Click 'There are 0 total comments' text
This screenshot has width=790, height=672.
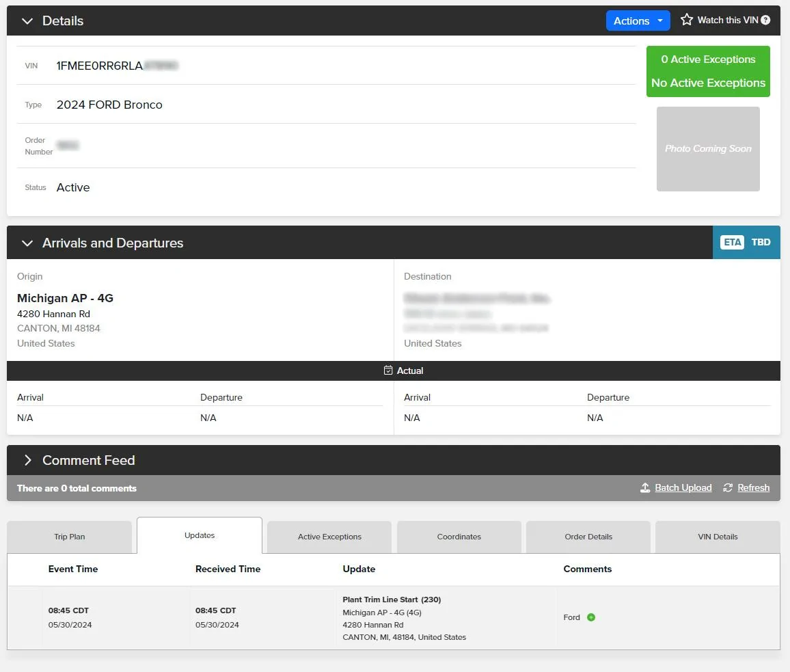[x=77, y=488]
